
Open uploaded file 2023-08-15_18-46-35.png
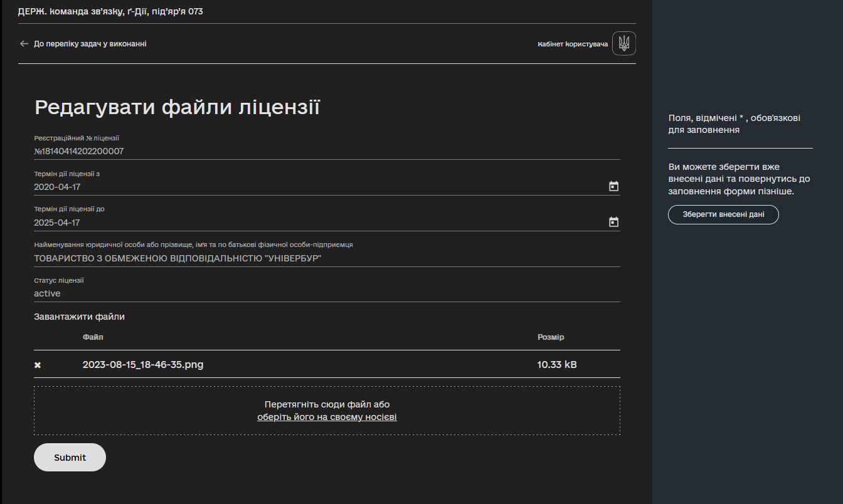point(143,364)
